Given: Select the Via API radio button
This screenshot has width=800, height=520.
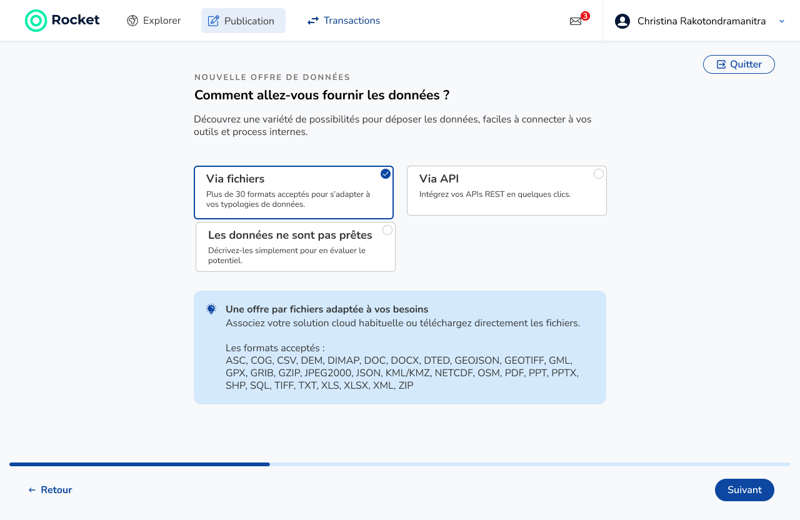Looking at the screenshot, I should coord(598,174).
